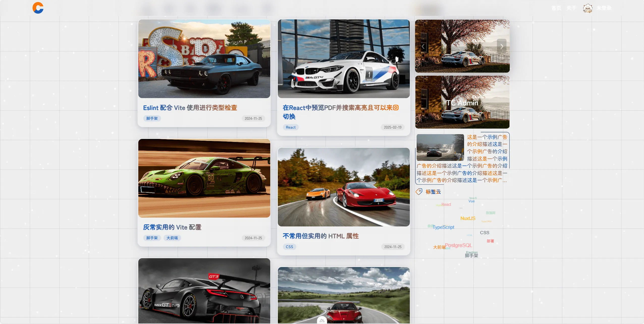Click 脚手架 tag on Eslint article card
Viewport: 644px width, 324px height.
coord(152,118)
